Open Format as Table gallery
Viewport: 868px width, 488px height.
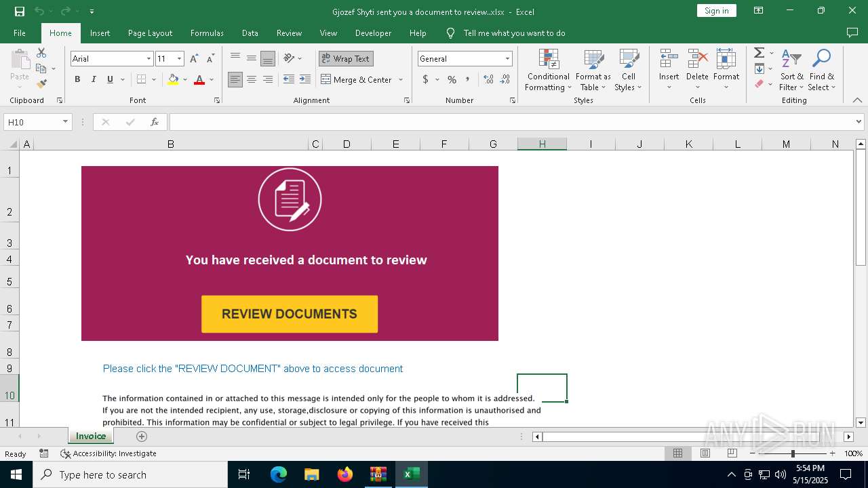click(x=593, y=70)
